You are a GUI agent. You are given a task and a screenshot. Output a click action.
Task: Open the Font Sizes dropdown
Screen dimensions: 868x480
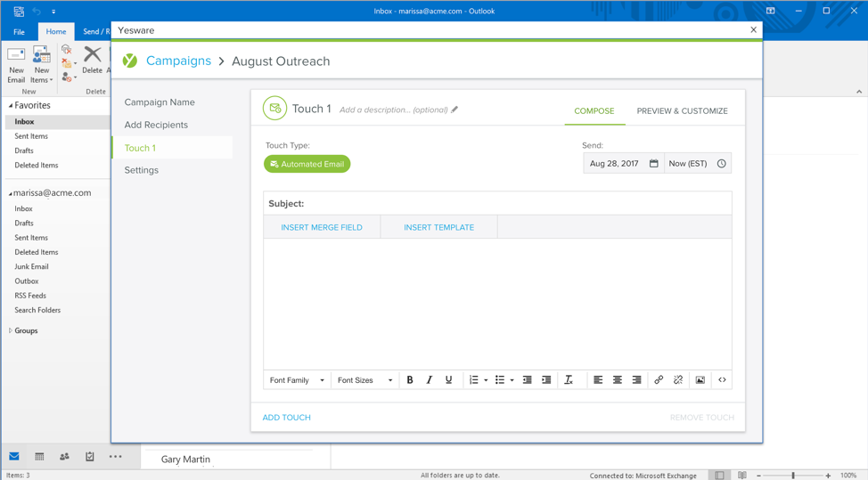[364, 380]
